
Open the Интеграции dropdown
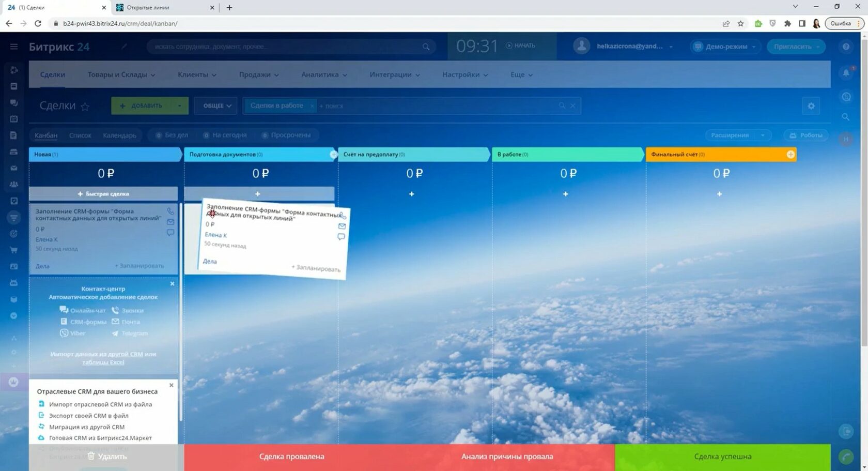395,74
